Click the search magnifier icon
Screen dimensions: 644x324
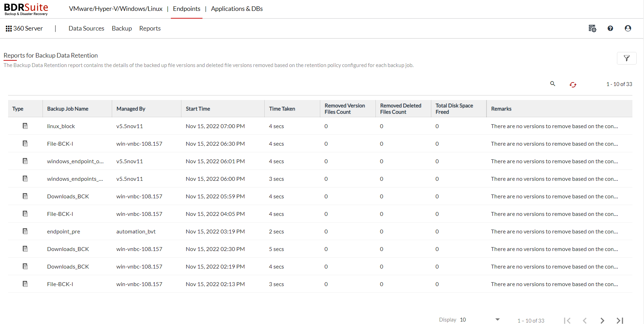(x=553, y=84)
